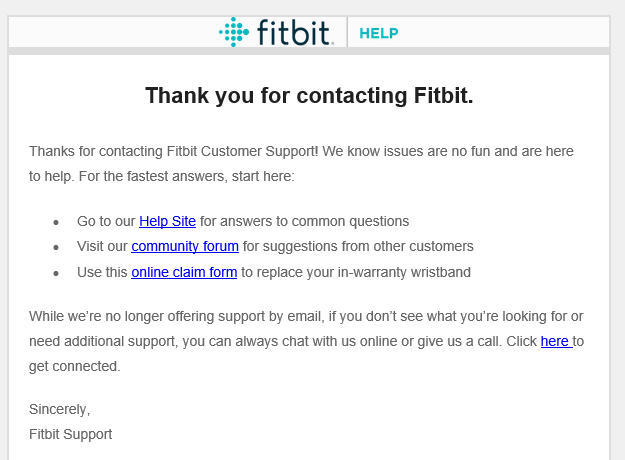
Task: Click the text "for answers to common questions"
Action: 304,221
